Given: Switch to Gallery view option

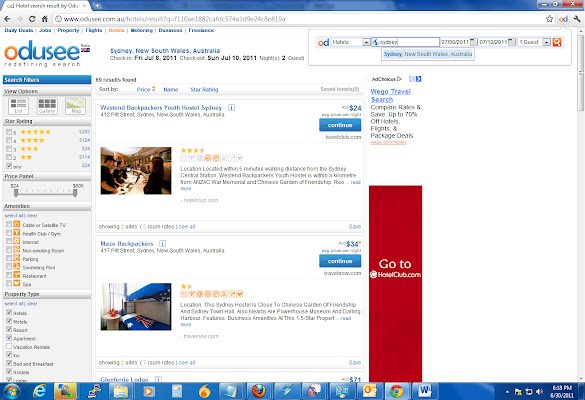Looking at the screenshot, I should (x=47, y=106).
